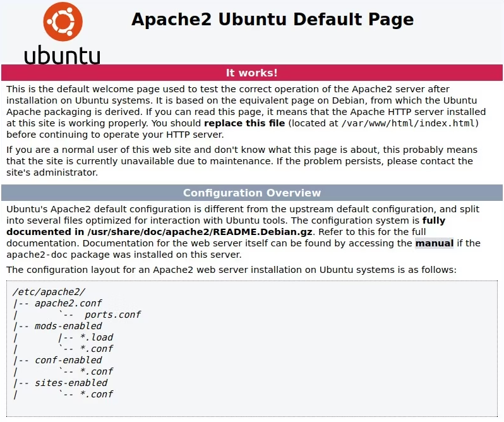Click the apache2.conf tree entry
Viewport: 504px width, 422px height.
point(68,303)
